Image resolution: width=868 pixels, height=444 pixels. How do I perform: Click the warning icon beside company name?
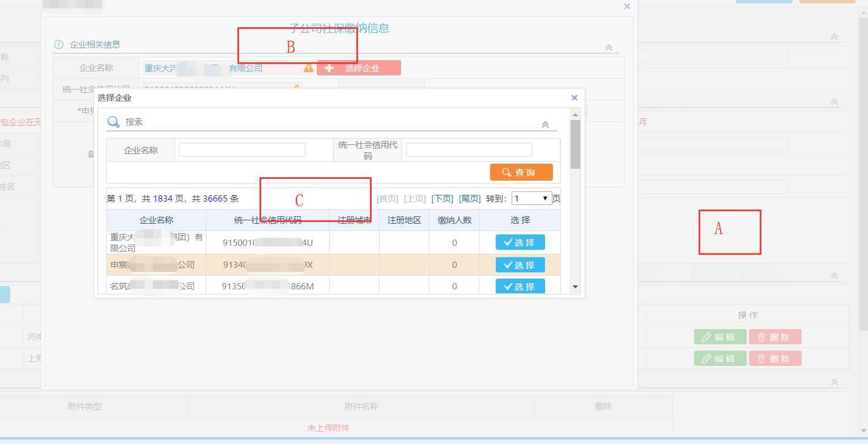coord(308,68)
